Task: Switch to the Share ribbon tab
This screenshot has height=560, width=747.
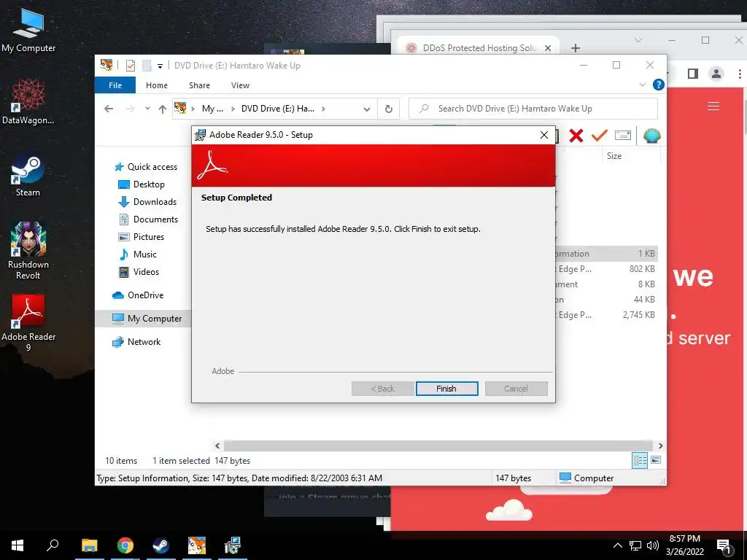Action: pos(199,85)
